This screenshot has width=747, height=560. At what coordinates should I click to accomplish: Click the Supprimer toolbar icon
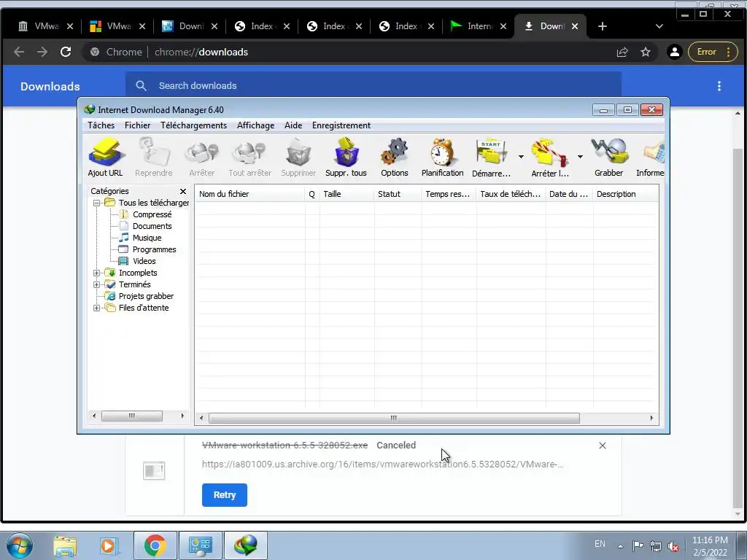click(298, 157)
